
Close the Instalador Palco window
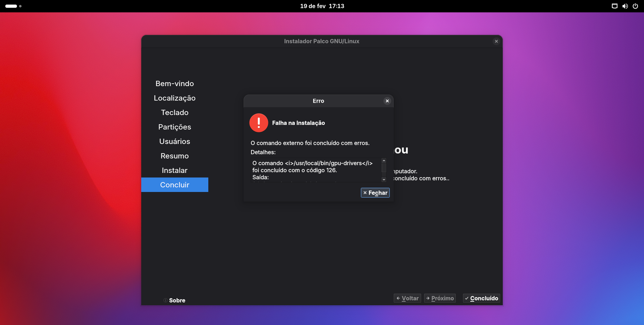[x=496, y=41]
